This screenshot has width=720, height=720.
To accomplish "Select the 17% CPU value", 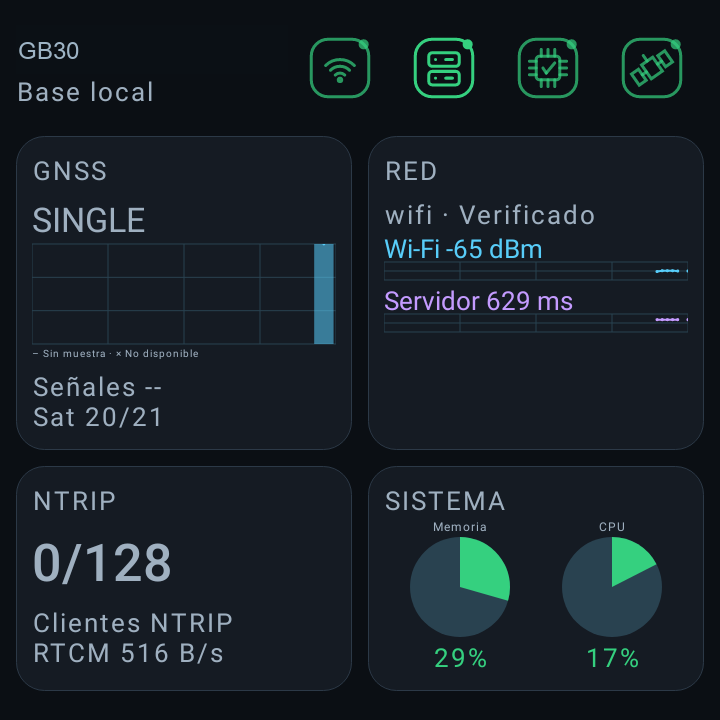I will click(613, 658).
